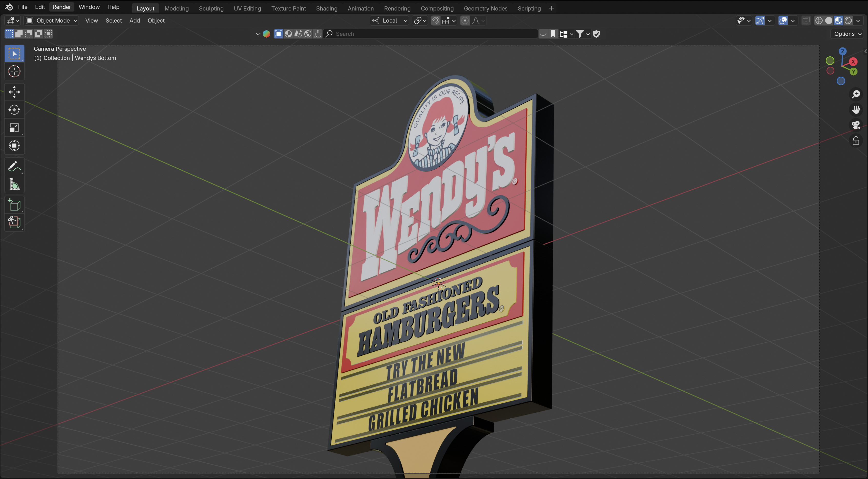Activate the 3D Cursor tool
Image resolution: width=868 pixels, height=479 pixels.
pyautogui.click(x=14, y=71)
